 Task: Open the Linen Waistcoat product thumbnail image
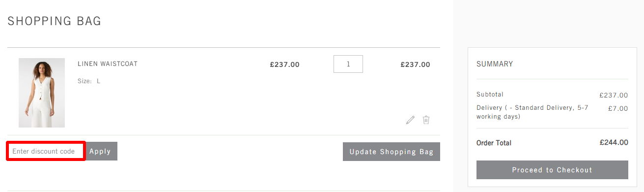42,93
